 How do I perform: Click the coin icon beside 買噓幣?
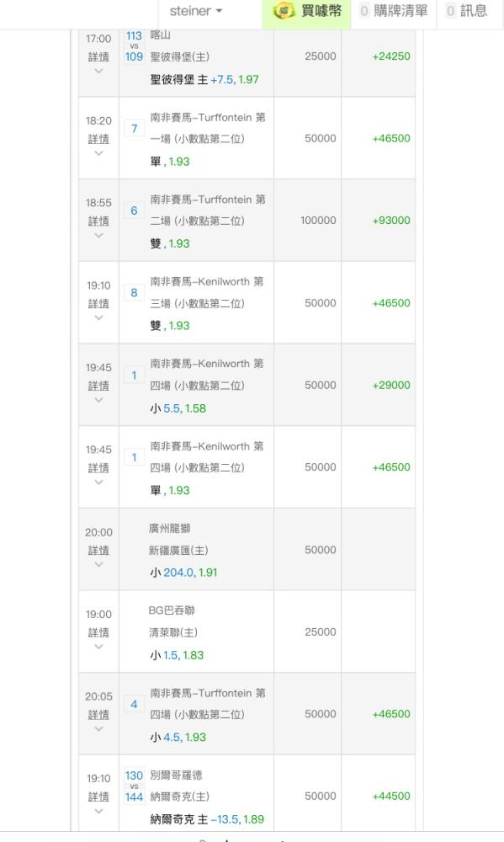tap(284, 11)
